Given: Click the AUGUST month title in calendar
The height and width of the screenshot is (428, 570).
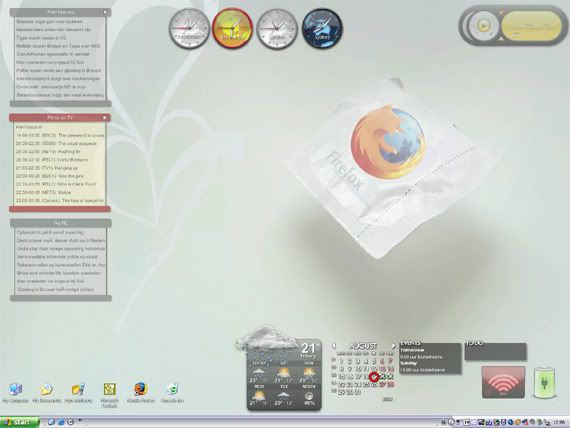Looking at the screenshot, I should point(363,346).
